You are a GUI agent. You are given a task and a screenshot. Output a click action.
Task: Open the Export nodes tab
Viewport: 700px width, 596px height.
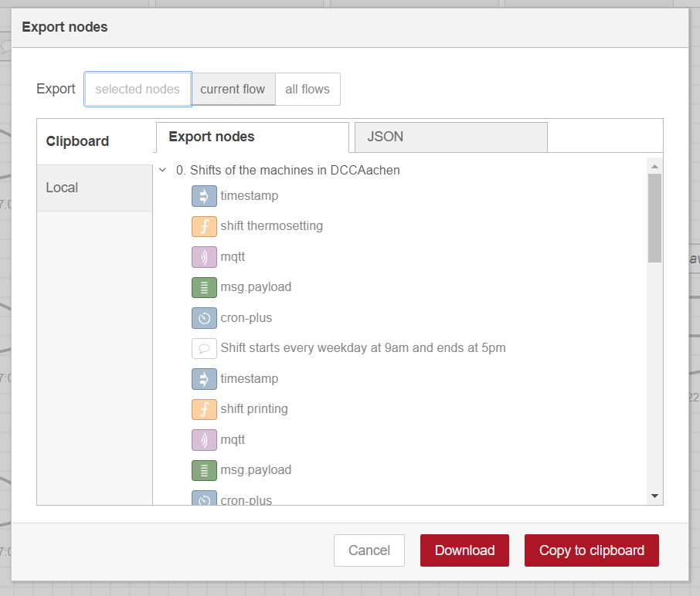tap(252, 137)
